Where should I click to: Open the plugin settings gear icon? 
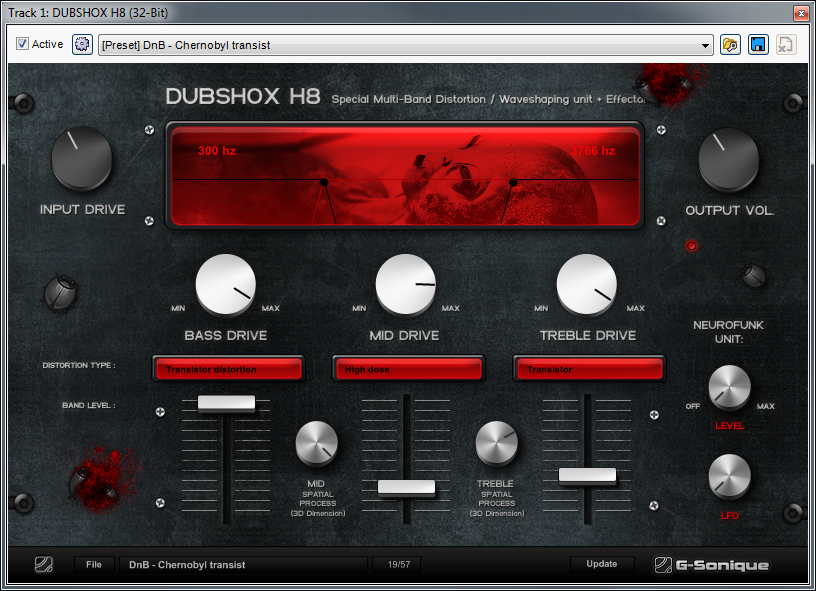82,44
